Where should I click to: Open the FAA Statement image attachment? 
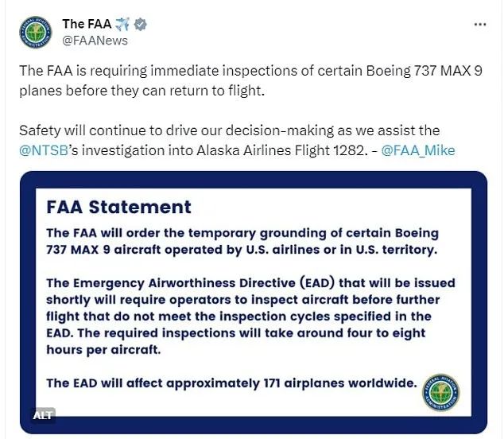coord(253,302)
